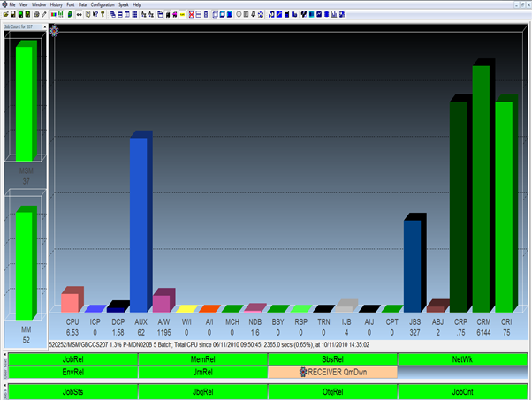Open the File menu

(x=12, y=4)
